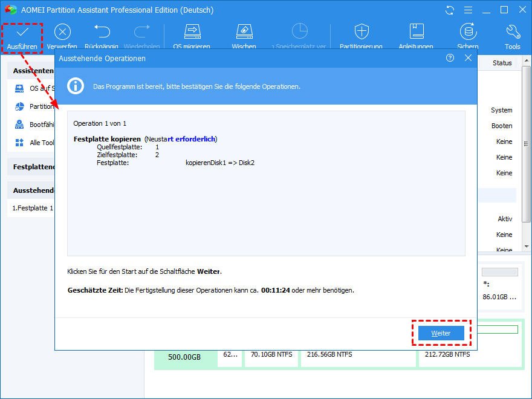Open the hamburger menu in title bar
The image size is (532, 399).
coord(468,10)
